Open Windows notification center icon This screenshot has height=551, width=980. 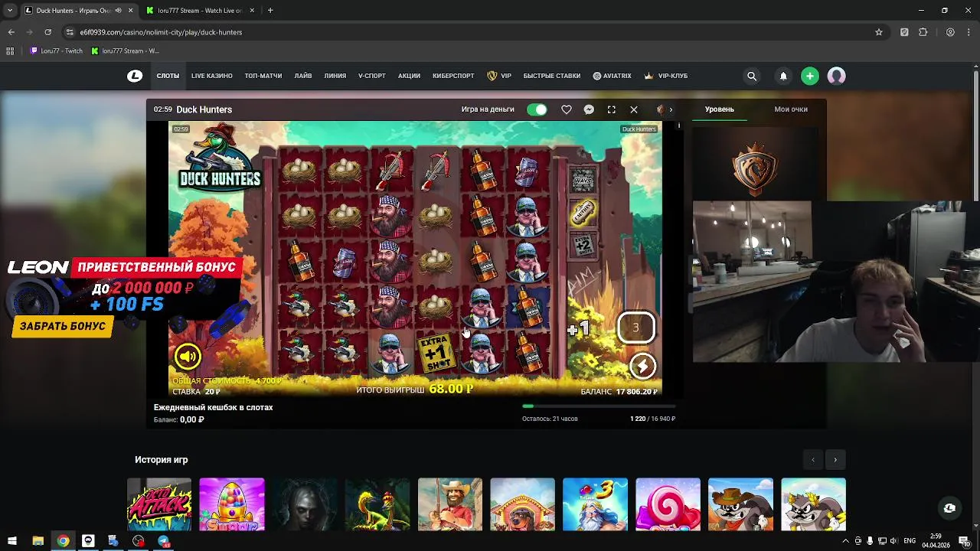point(963,541)
